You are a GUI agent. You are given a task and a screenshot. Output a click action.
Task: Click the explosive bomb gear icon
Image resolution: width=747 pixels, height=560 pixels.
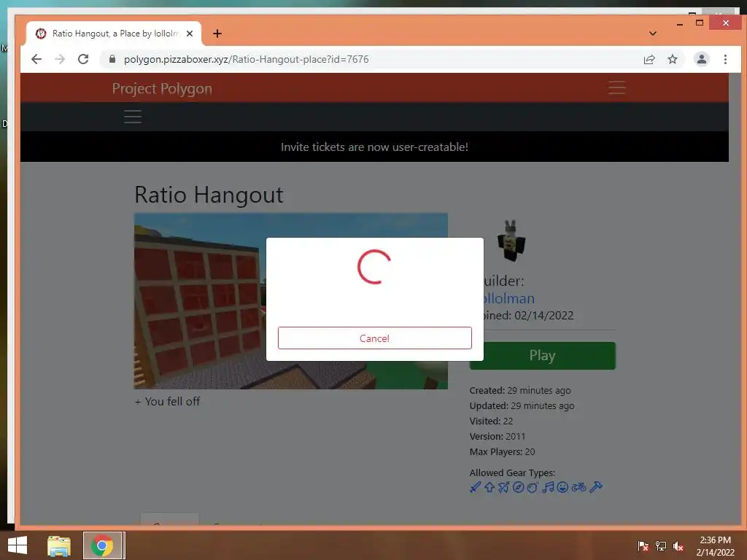tap(533, 487)
